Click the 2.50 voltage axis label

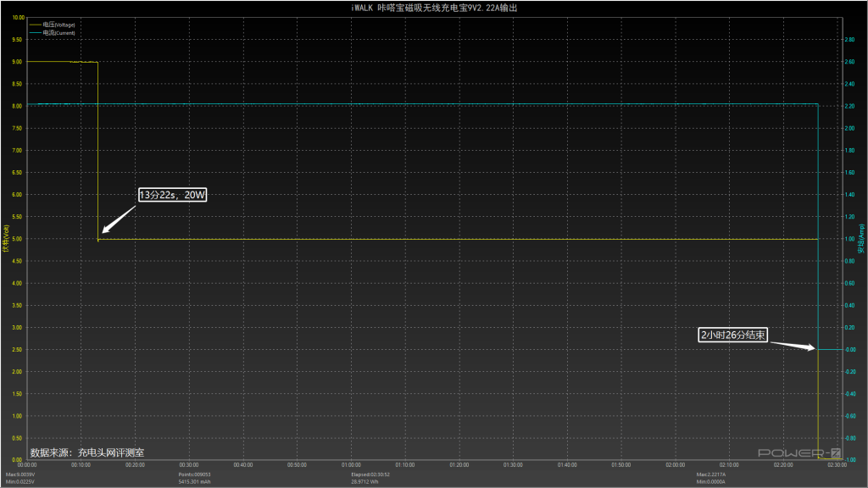[x=17, y=350]
